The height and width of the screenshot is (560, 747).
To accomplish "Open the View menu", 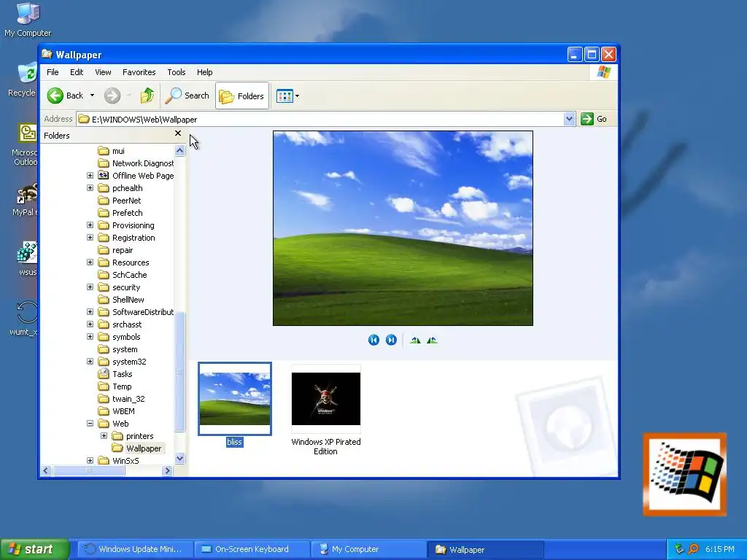I will [103, 72].
